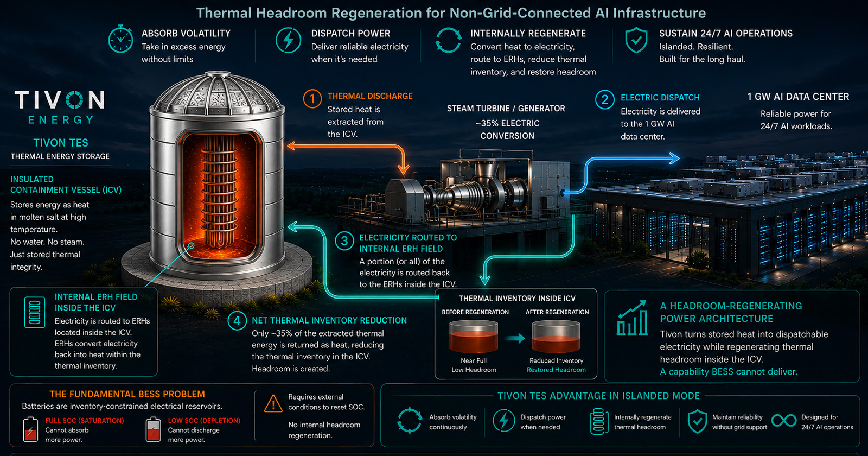Click the STEAM TURBINE / GENERATOR label
Viewport: 868px width, 456px height.
(506, 109)
